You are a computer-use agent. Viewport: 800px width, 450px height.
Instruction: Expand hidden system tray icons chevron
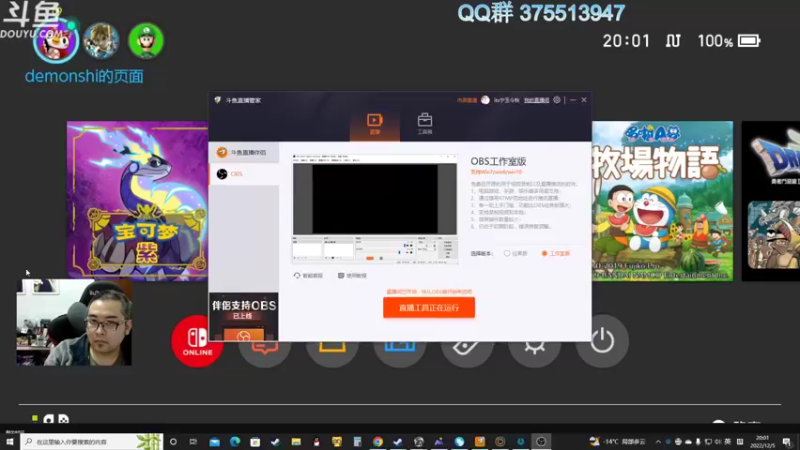(658, 442)
